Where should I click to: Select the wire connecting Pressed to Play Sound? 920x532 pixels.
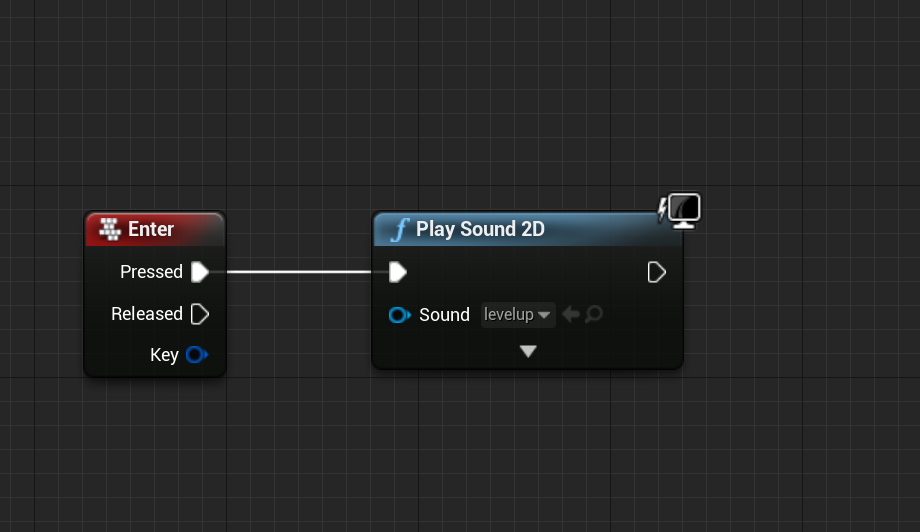coord(299,272)
